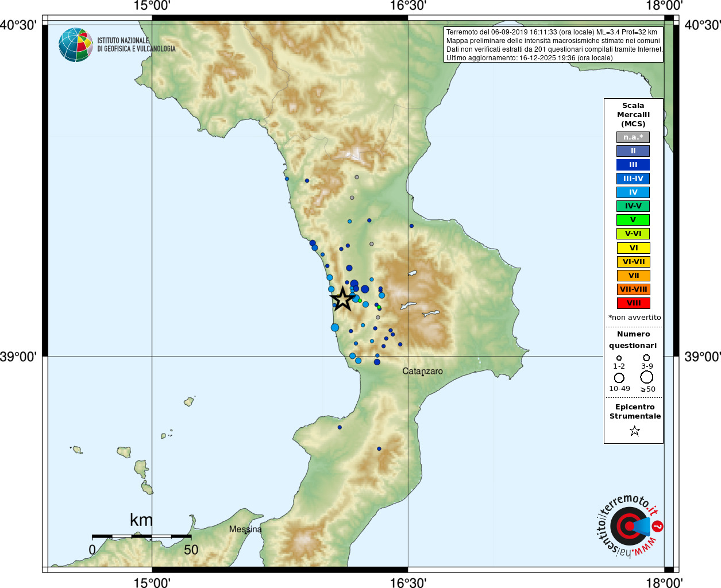Select the 1-2 questionnaires circle in legend

(619, 358)
